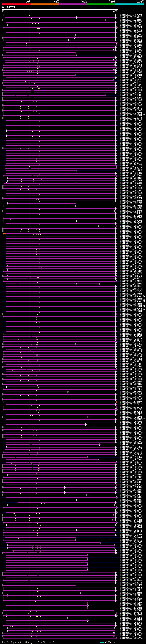Select subject label UniRef100_A2F7B7
146x644 pixels.
pyautogui.click(x=131, y=58)
